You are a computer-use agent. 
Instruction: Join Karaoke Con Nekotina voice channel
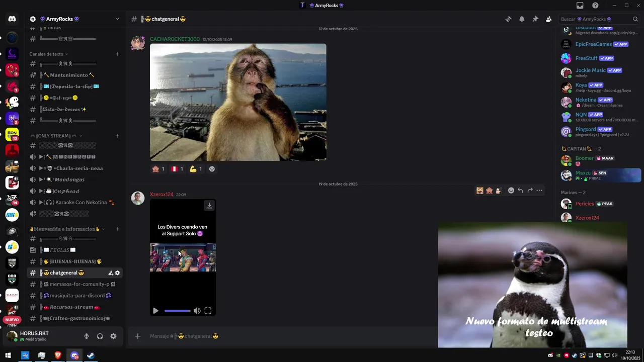pyautogui.click(x=74, y=203)
